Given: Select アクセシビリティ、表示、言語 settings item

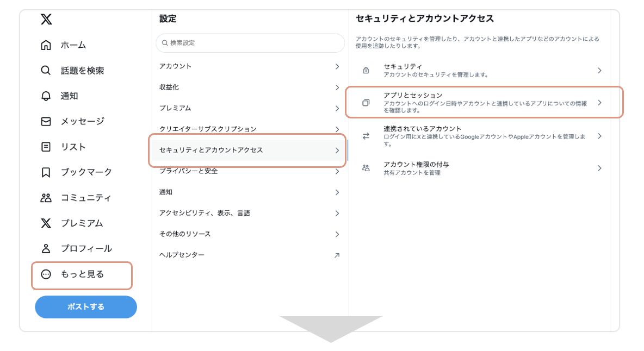Looking at the screenshot, I should tap(205, 213).
